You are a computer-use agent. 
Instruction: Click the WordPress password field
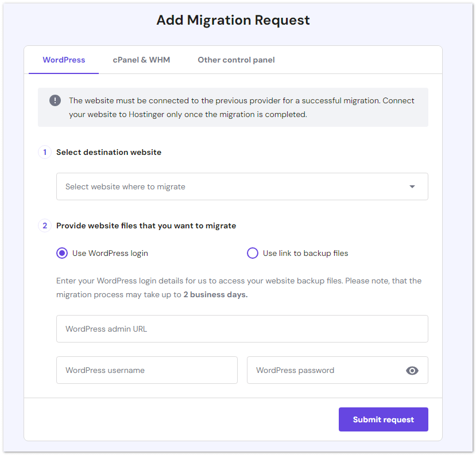tap(322, 370)
